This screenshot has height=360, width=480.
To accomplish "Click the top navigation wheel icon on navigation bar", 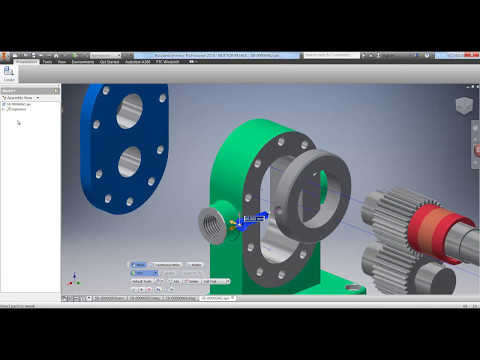I will (x=476, y=128).
